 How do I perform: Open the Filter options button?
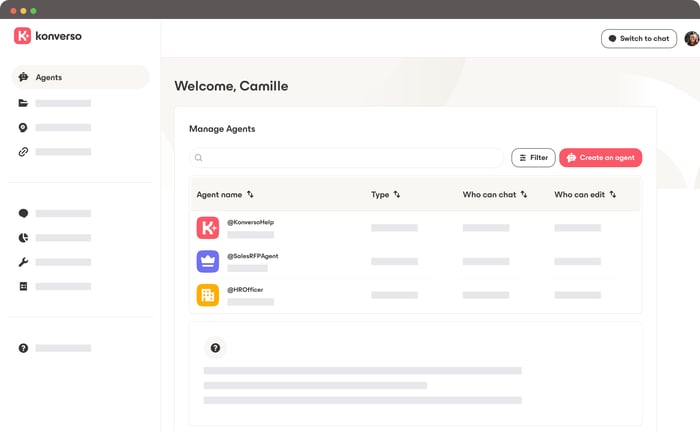(533, 158)
